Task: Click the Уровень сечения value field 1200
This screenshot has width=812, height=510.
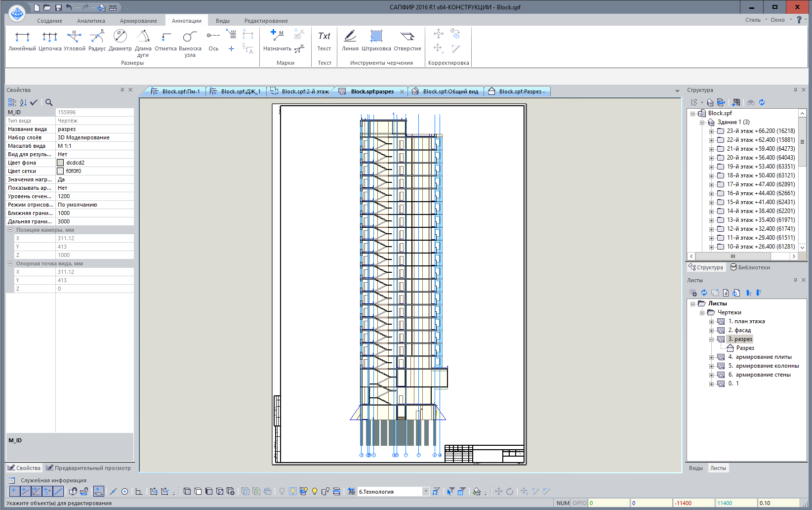Action: [x=94, y=196]
